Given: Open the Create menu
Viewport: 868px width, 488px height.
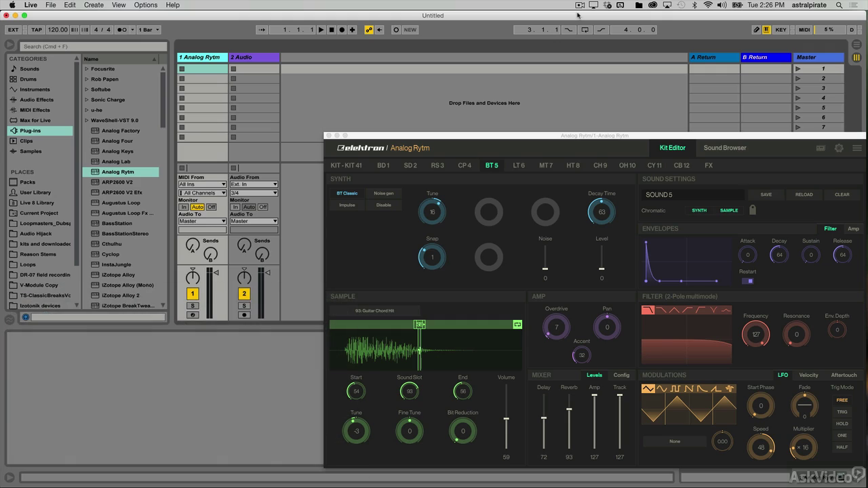Looking at the screenshot, I should [94, 5].
